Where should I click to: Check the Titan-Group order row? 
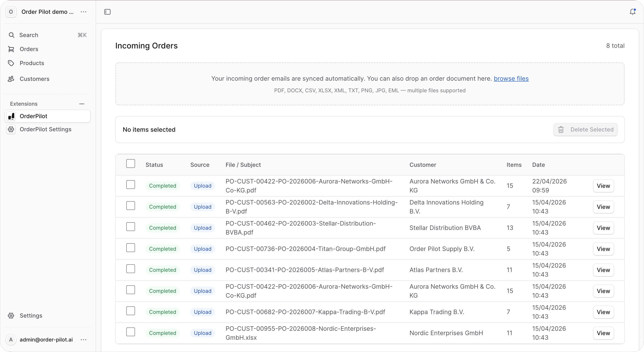[130, 248]
